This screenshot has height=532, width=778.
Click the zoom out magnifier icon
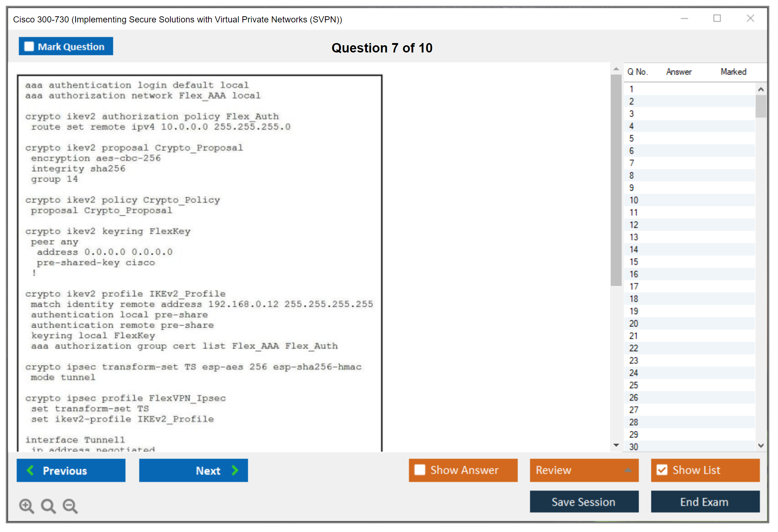pyautogui.click(x=70, y=506)
